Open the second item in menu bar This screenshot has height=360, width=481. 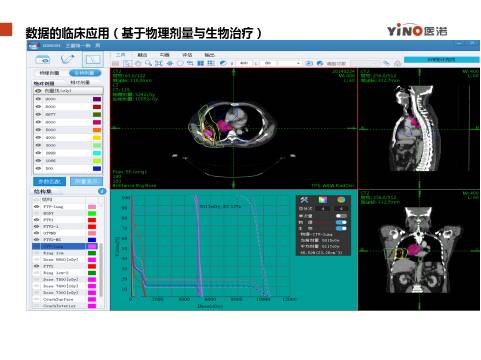[x=142, y=55]
